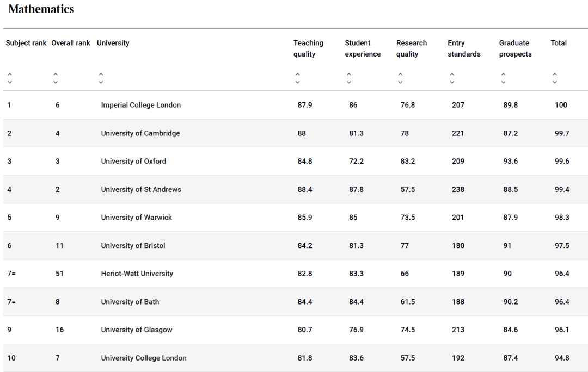This screenshot has height=372, width=588.
Task: Click the Overall rank column header
Action: coord(70,43)
